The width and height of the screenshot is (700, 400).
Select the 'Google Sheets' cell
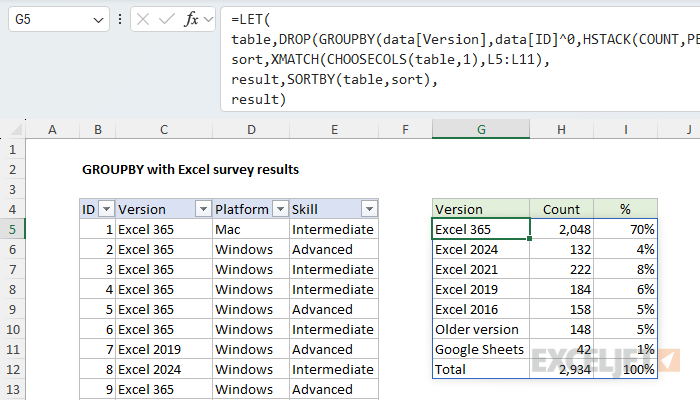click(481, 349)
